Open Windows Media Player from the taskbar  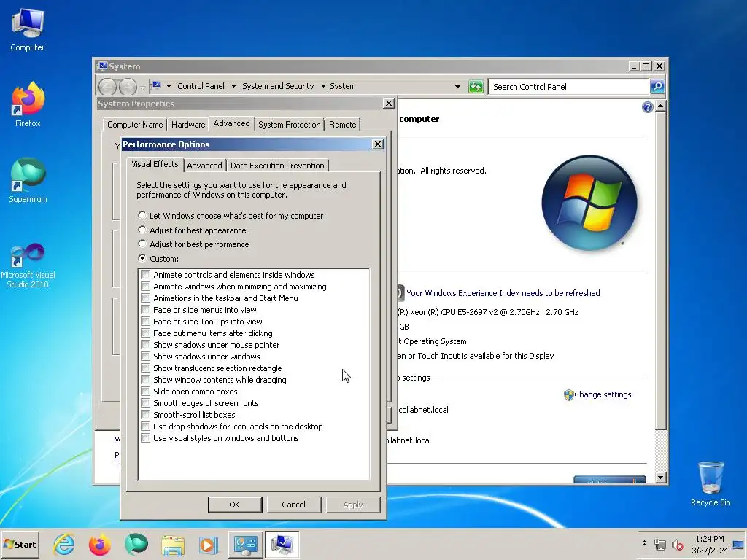[x=208, y=544]
